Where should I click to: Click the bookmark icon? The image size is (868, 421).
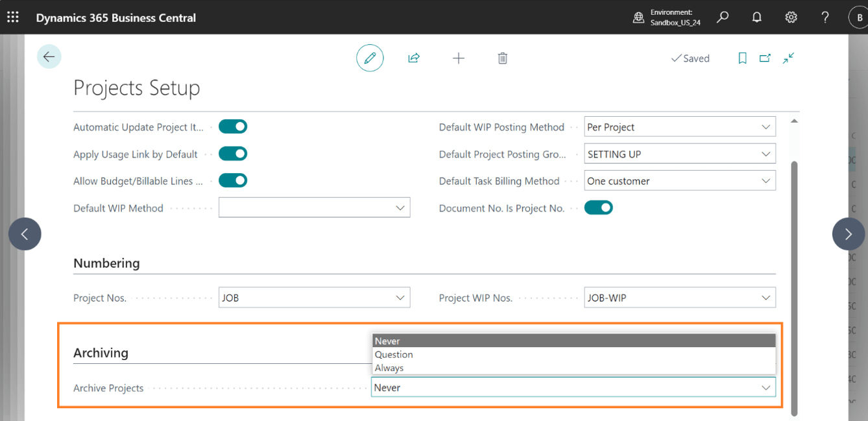pyautogui.click(x=742, y=58)
